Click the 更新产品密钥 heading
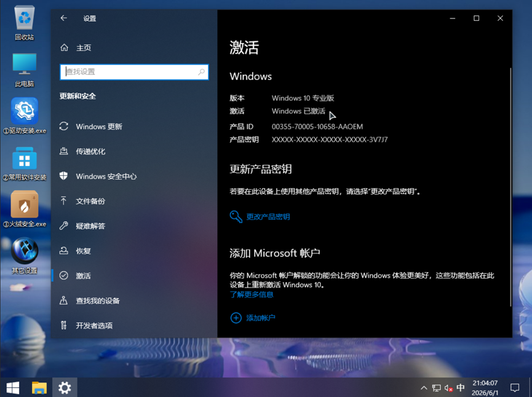The width and height of the screenshot is (532, 397). [261, 169]
